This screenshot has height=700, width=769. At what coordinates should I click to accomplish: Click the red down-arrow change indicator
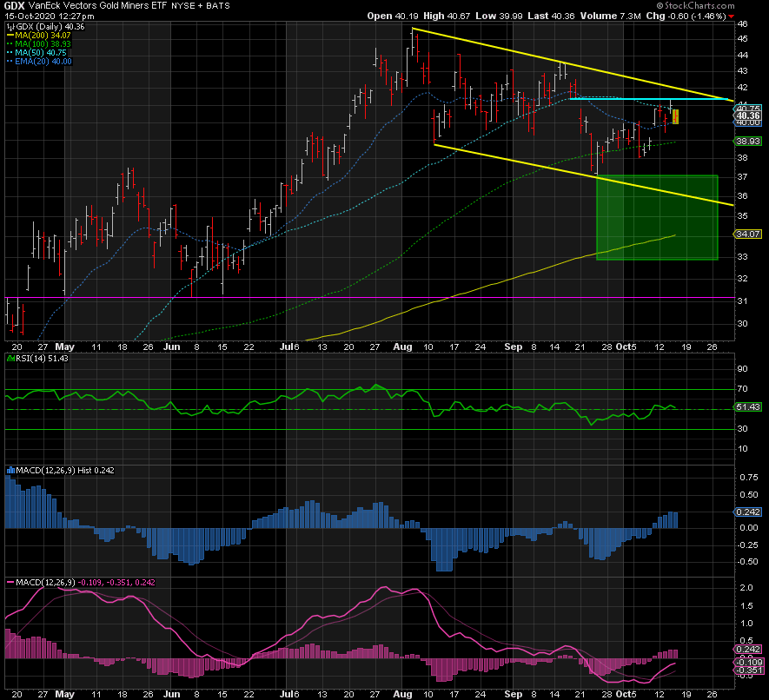click(x=732, y=17)
